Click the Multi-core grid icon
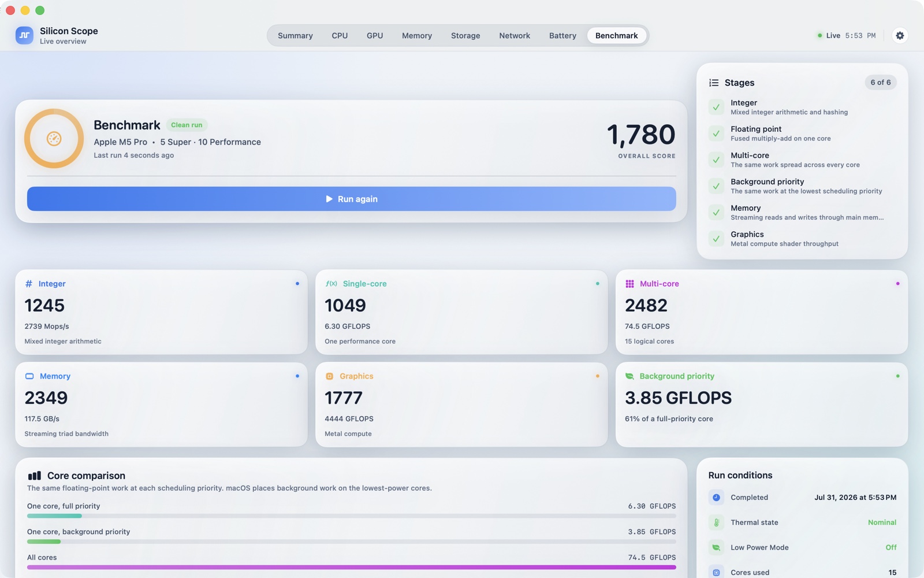Image resolution: width=924 pixels, height=578 pixels. click(629, 284)
